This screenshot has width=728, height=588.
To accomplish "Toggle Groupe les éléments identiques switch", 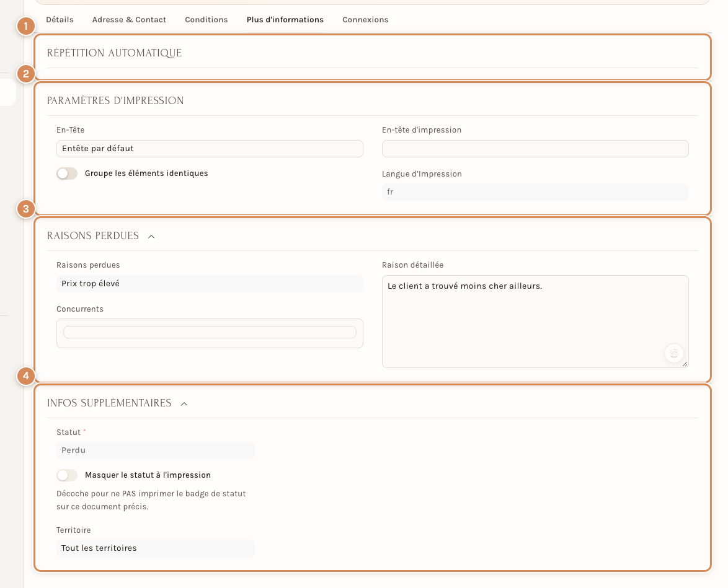I will coord(67,173).
